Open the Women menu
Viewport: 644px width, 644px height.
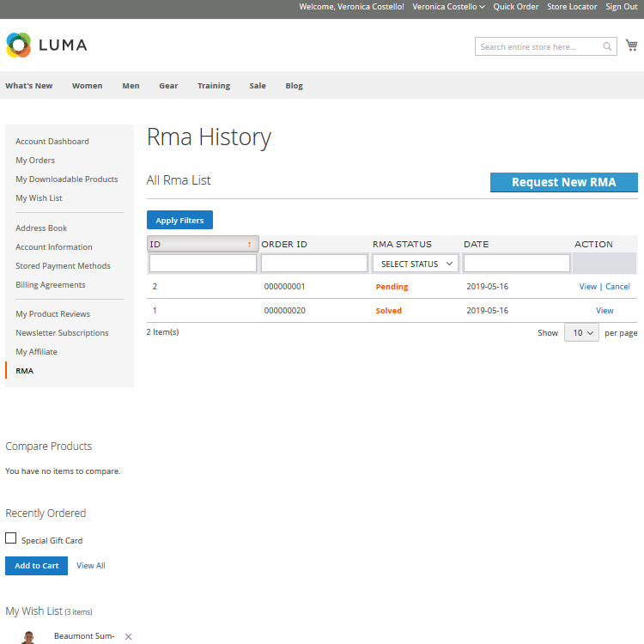coord(87,86)
